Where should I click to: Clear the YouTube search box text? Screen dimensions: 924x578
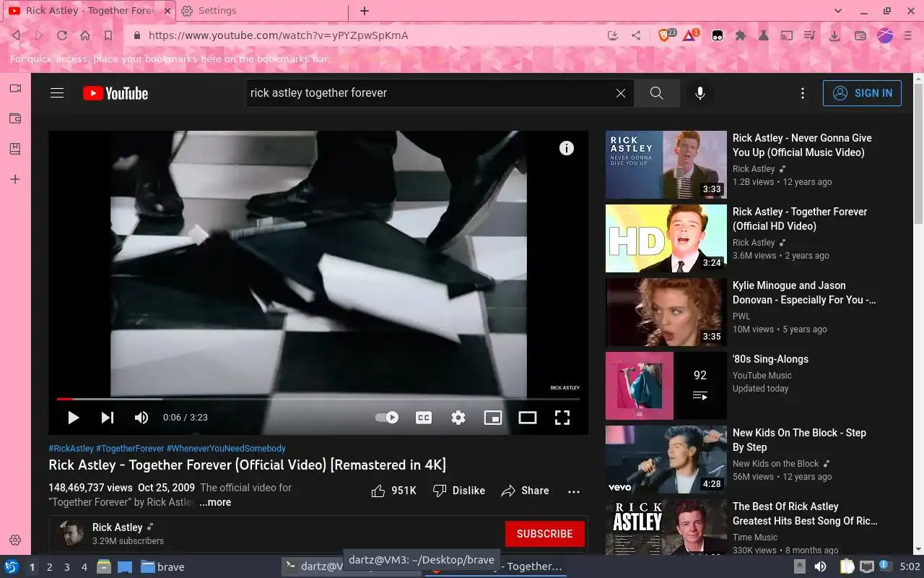620,93
